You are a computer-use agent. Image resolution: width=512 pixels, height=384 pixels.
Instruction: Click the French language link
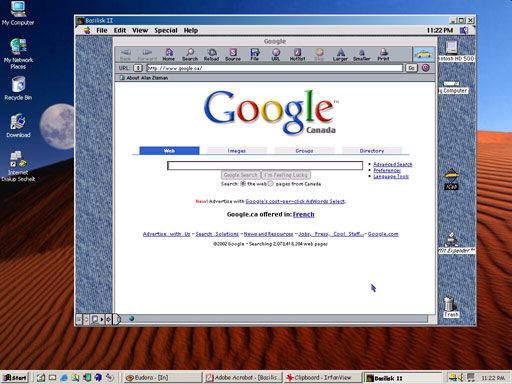click(303, 214)
